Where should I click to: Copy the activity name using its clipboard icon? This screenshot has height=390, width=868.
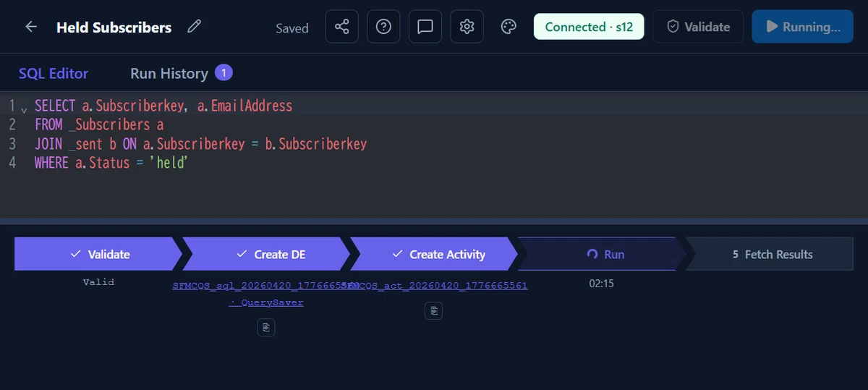coord(433,310)
